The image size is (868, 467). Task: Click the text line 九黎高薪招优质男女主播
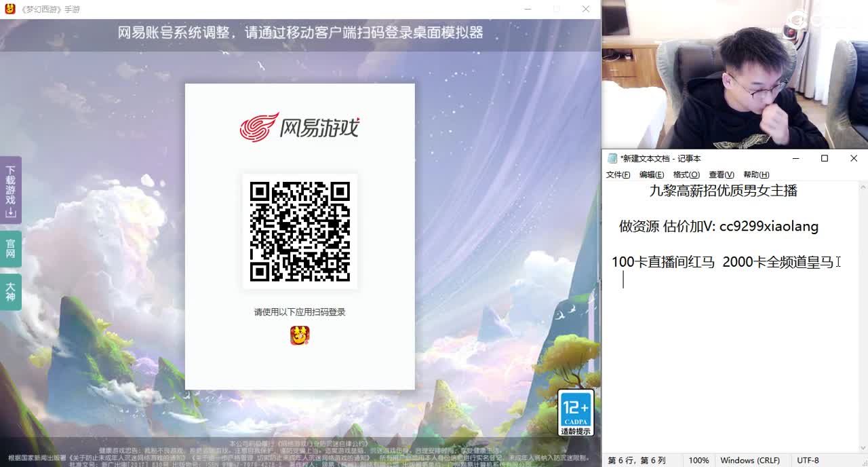pos(723,191)
